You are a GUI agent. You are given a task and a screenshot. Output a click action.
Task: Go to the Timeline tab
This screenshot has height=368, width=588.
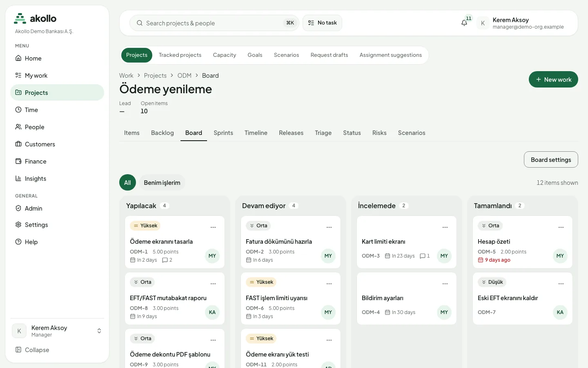(x=256, y=133)
